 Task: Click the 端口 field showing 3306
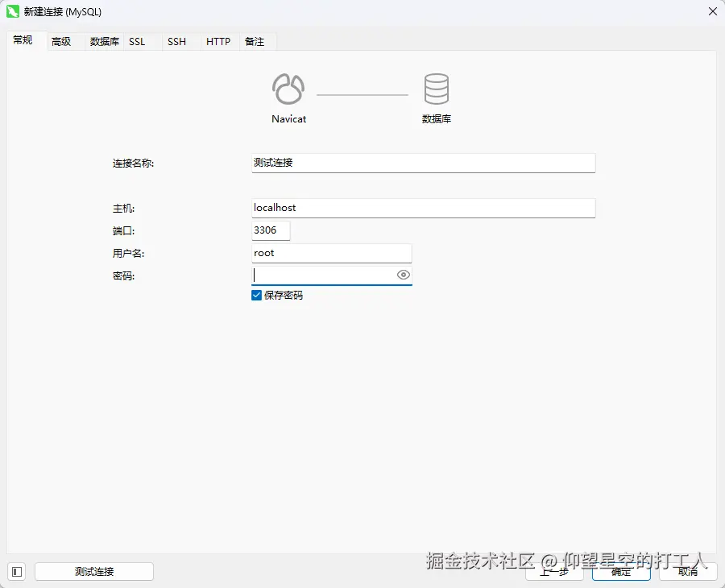tap(271, 230)
